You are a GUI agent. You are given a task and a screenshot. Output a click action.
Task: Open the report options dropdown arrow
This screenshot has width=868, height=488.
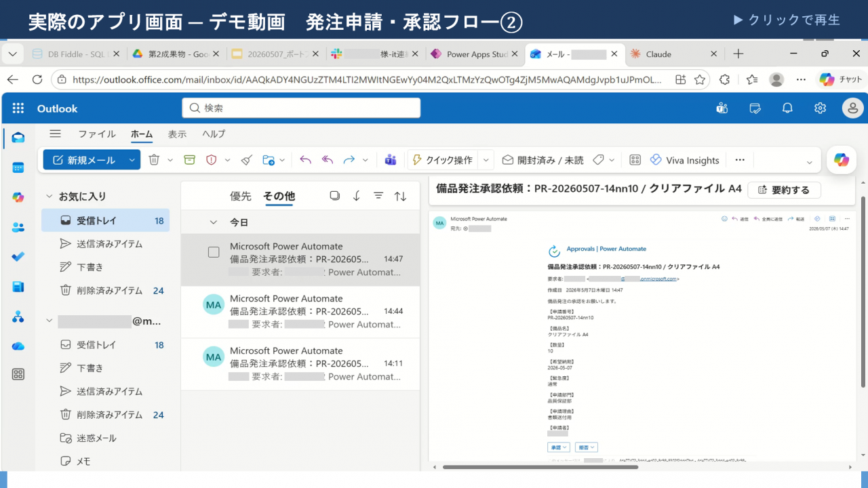click(228, 160)
